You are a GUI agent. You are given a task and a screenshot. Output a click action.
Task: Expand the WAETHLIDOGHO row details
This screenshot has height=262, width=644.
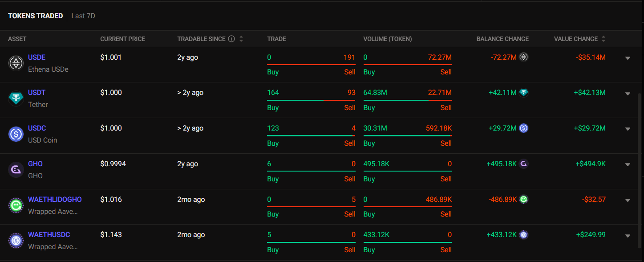pyautogui.click(x=628, y=200)
